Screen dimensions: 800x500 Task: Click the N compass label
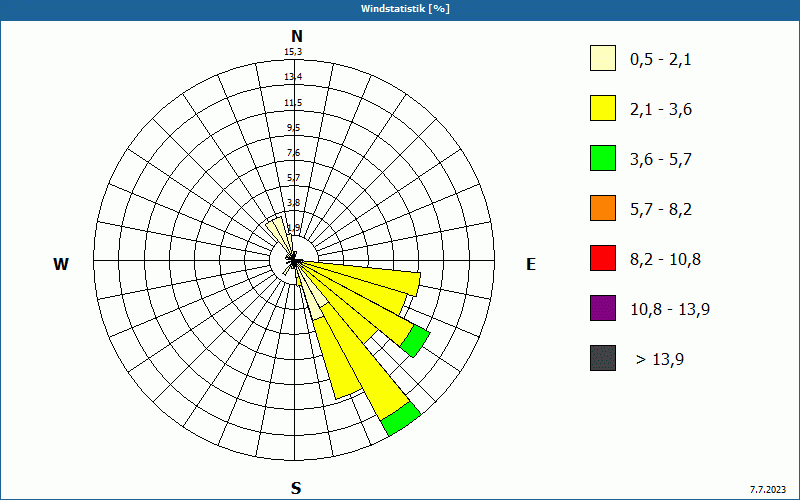[296, 36]
